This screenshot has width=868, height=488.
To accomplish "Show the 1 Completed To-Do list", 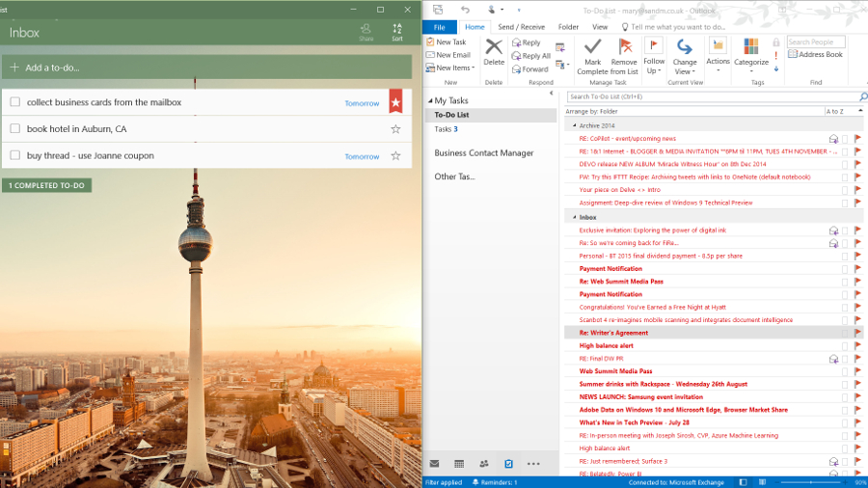I will [46, 185].
